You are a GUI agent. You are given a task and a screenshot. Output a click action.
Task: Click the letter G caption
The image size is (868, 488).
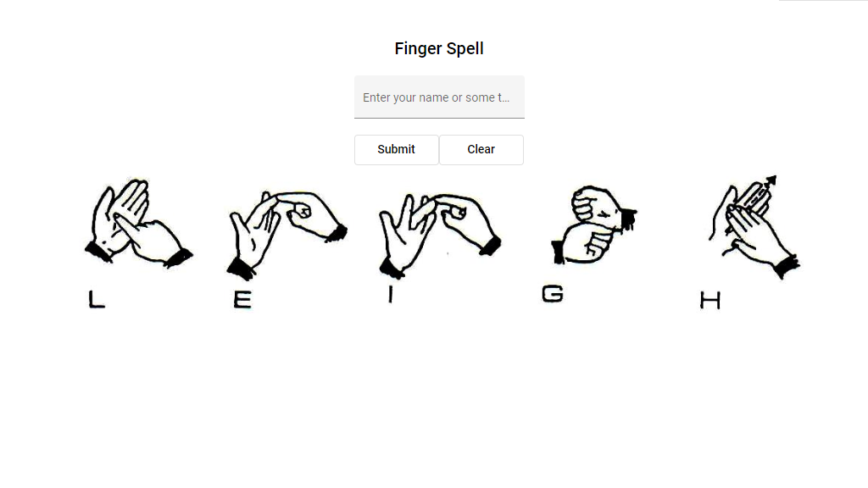coord(553,294)
